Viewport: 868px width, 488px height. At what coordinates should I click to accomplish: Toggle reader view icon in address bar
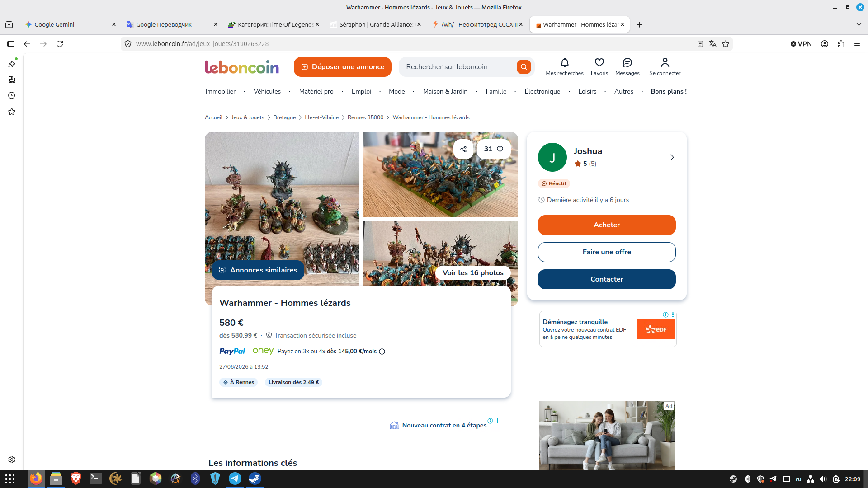[x=700, y=44]
